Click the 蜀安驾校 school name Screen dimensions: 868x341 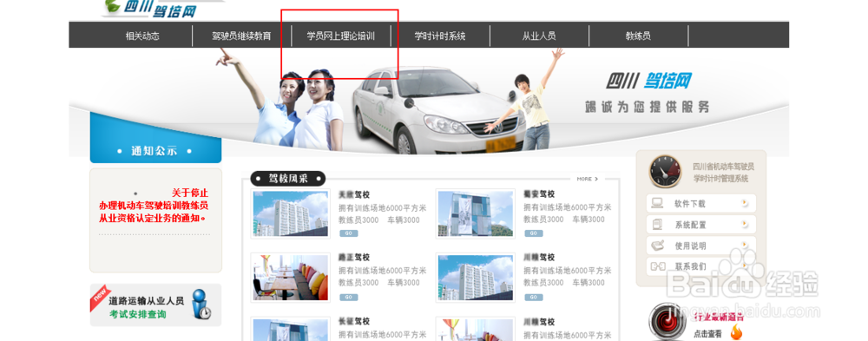[x=539, y=194]
